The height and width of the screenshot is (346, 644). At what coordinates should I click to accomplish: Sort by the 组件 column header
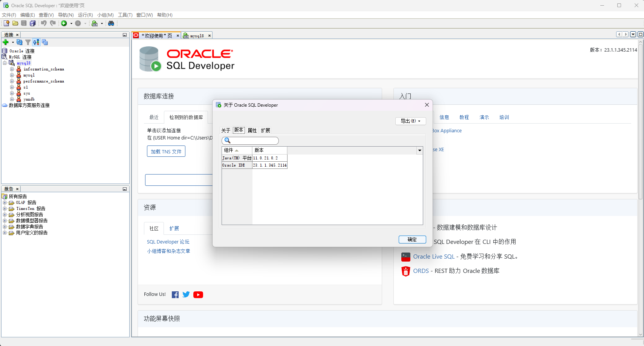[237, 150]
